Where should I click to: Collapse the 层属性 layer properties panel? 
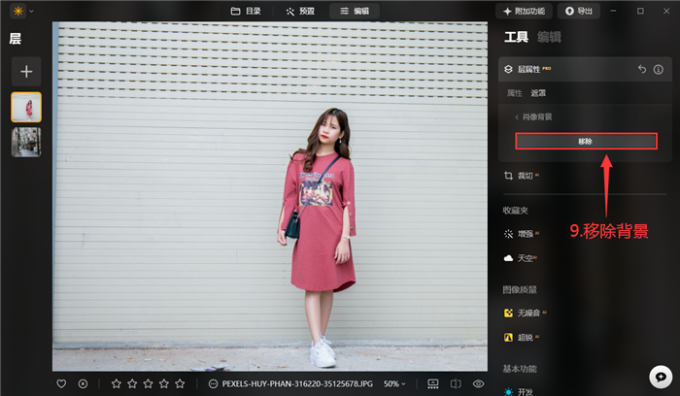coord(529,69)
